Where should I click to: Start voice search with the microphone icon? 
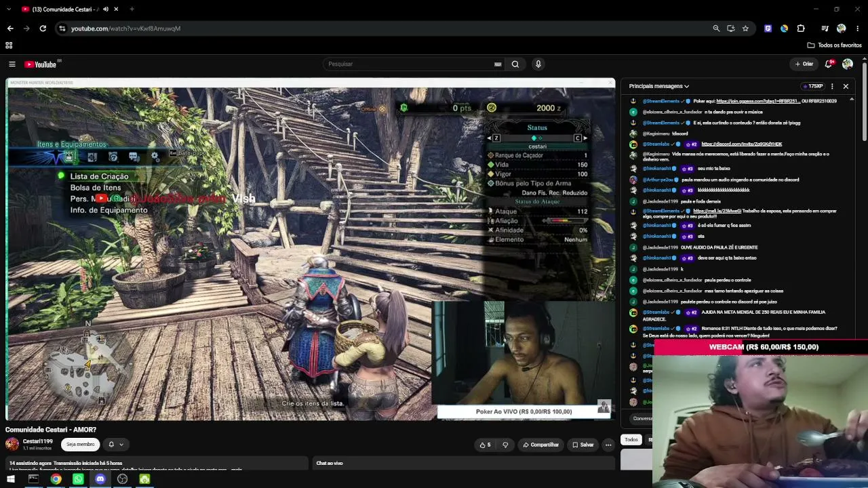click(538, 64)
